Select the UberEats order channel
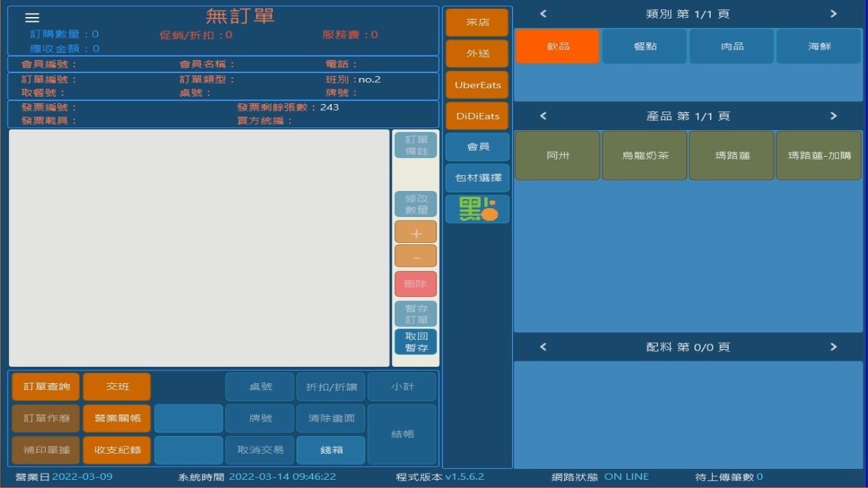The height and width of the screenshot is (488, 868). pyautogui.click(x=476, y=85)
